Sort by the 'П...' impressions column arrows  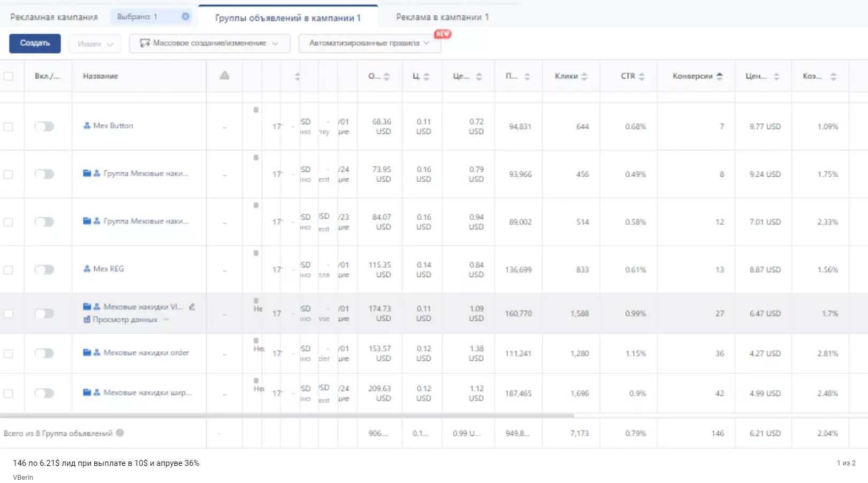[527, 76]
